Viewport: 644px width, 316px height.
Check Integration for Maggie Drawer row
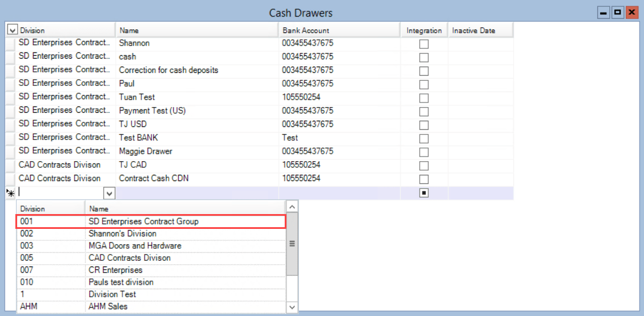pyautogui.click(x=424, y=153)
